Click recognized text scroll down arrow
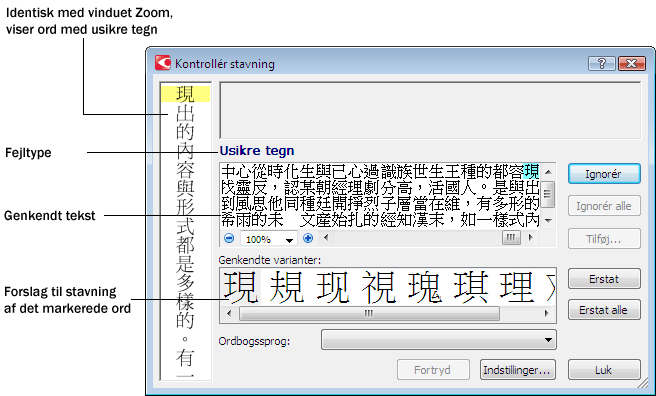 pos(548,220)
